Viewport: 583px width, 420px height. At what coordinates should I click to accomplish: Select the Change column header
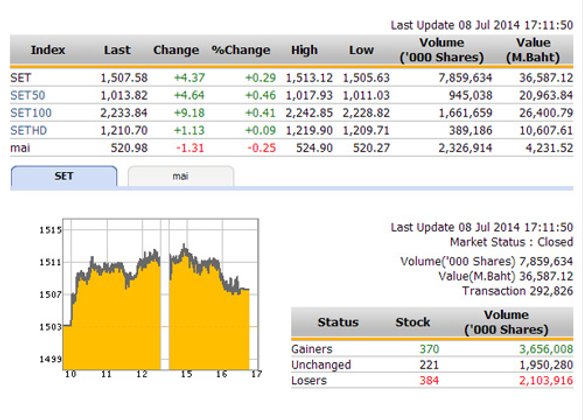pos(176,50)
